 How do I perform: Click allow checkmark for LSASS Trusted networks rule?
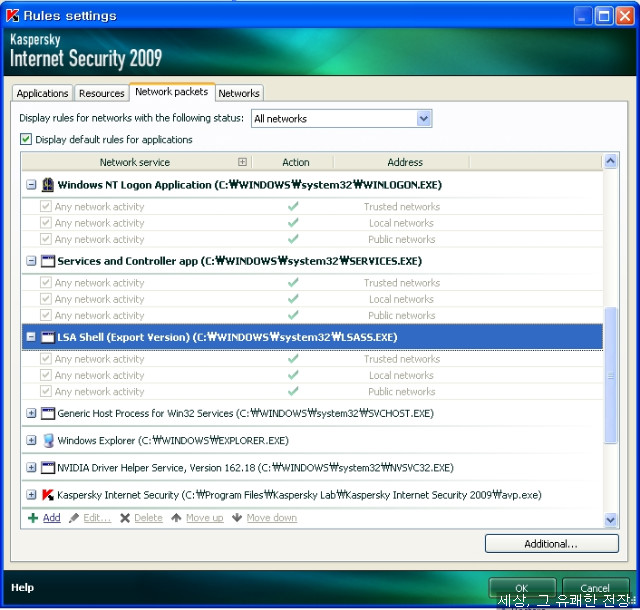pos(293,358)
